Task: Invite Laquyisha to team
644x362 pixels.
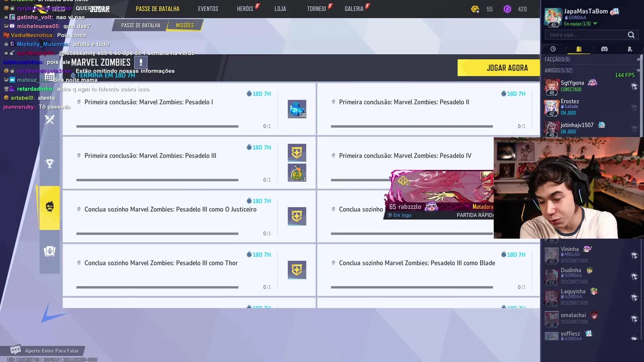Action: [x=634, y=297]
